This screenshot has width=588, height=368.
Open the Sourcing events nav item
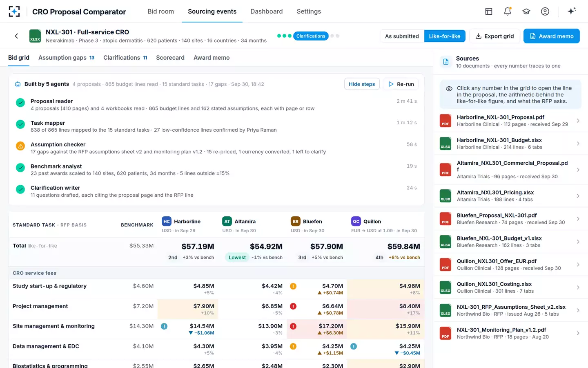tap(212, 11)
